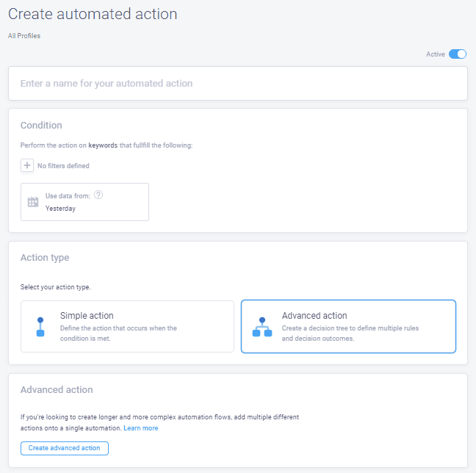Click the single-node Simple action icon
This screenshot has width=476, height=473.
(40, 327)
